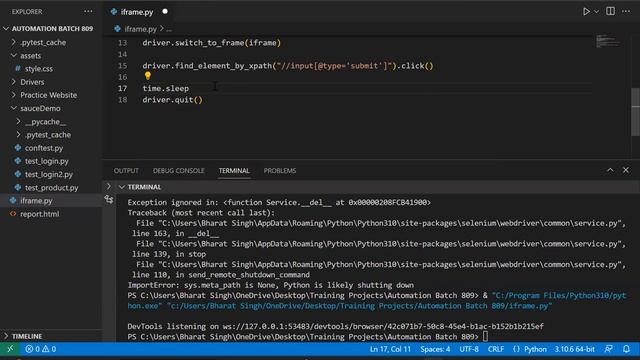Click the iframe.py path link in terminal

(359, 306)
